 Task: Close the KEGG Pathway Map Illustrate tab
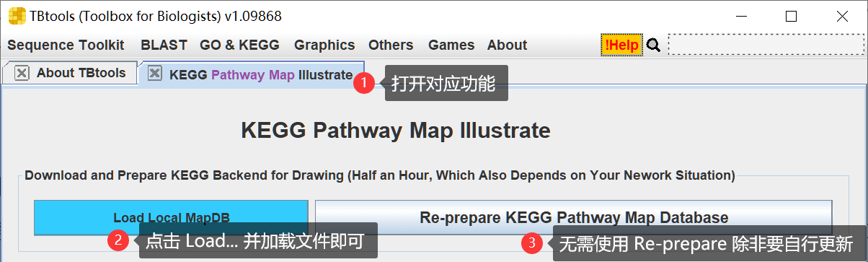point(154,74)
